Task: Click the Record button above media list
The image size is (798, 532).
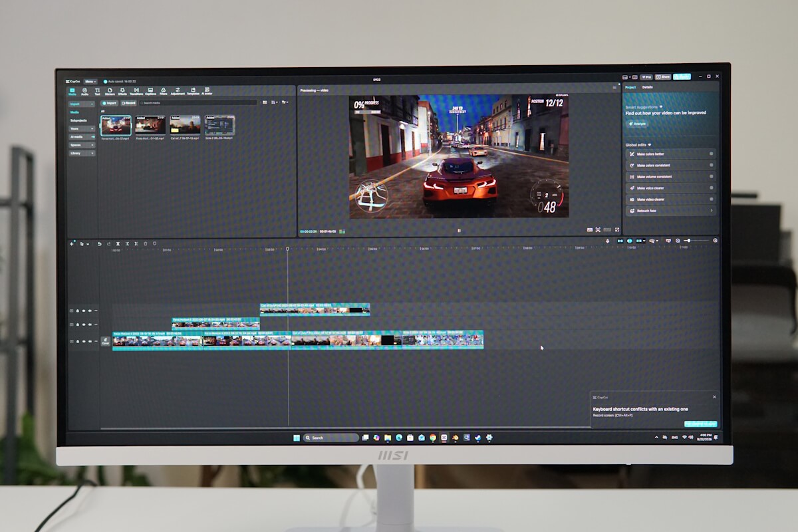Action: pos(128,103)
